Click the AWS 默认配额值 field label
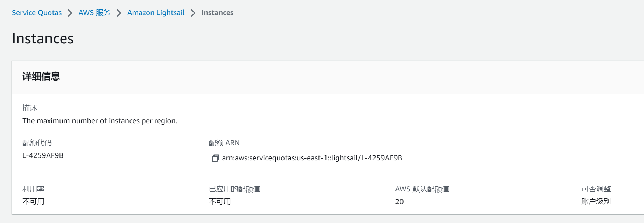Image resolution: width=644 pixels, height=223 pixels. click(422, 189)
